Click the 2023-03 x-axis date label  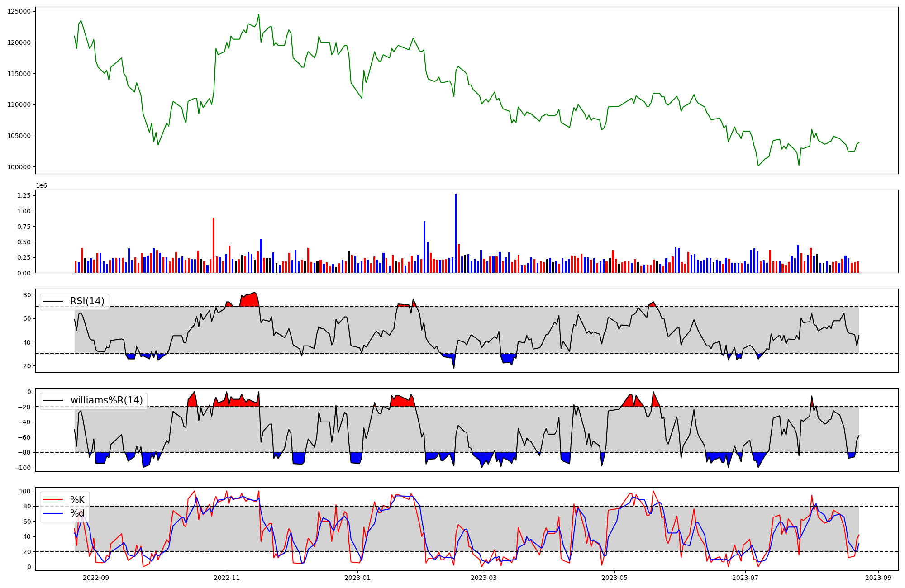484,578
